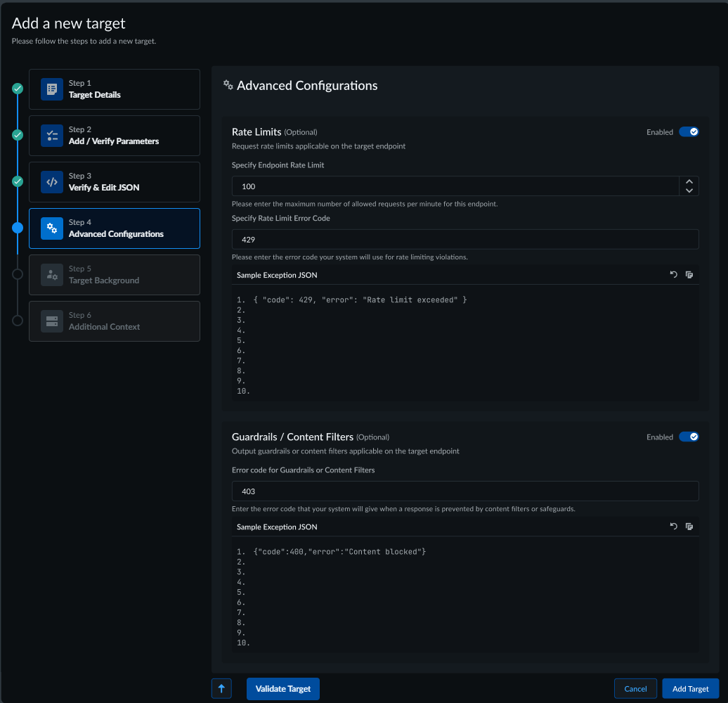This screenshot has height=703, width=728.
Task: Cancel adding the new target
Action: [635, 689]
